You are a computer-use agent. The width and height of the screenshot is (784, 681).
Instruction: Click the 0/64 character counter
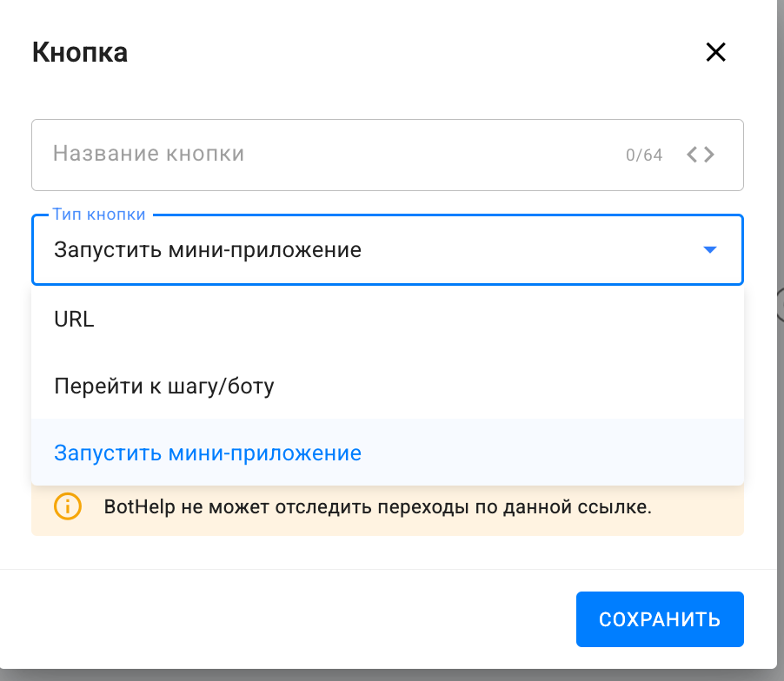coord(644,155)
